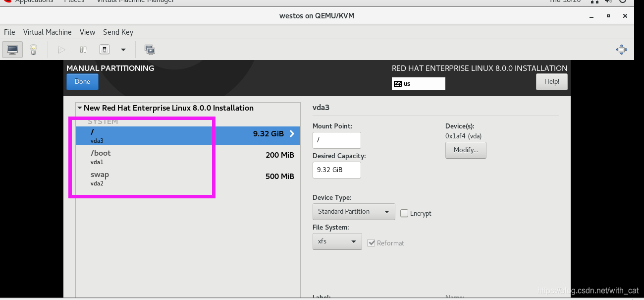
Task: Open the View menu
Action: point(87,32)
